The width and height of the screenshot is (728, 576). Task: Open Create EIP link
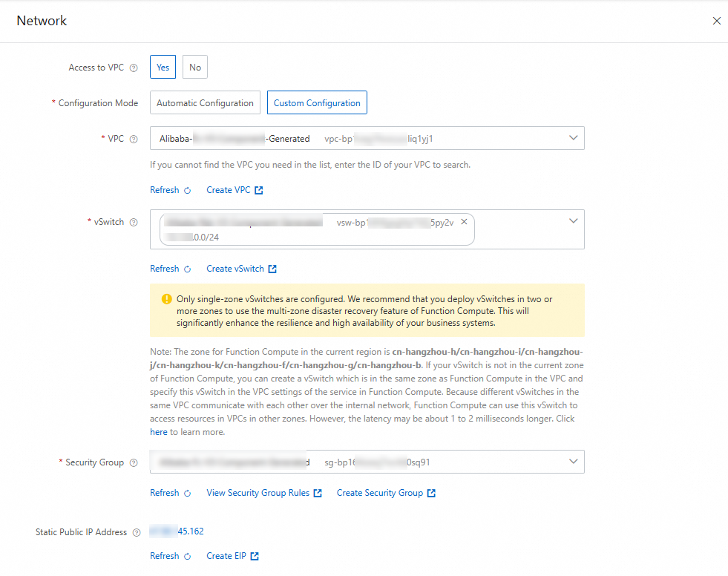[x=226, y=556]
